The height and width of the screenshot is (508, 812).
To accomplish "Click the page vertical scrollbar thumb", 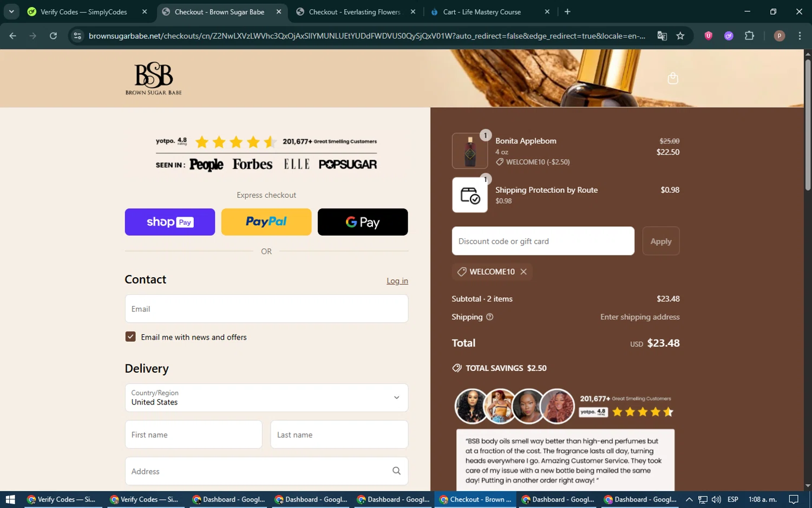I will [x=808, y=125].
